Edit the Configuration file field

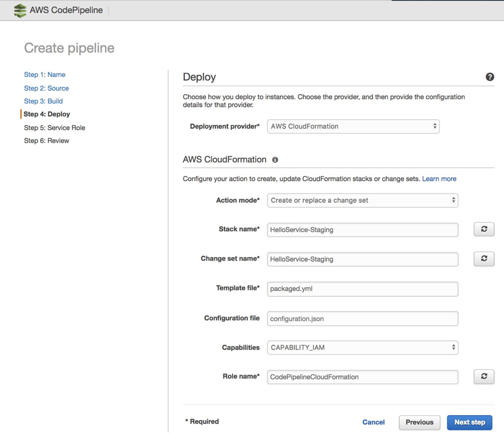[x=362, y=318]
